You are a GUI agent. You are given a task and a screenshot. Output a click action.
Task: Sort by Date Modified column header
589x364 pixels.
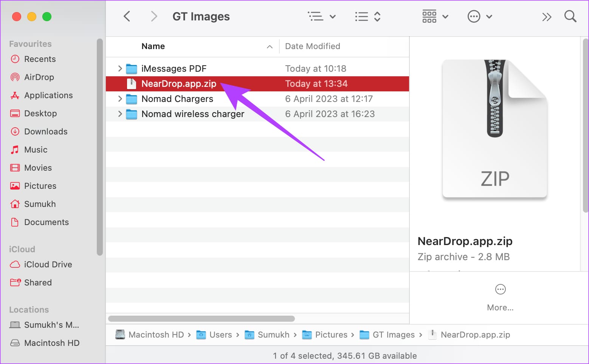[x=312, y=46]
